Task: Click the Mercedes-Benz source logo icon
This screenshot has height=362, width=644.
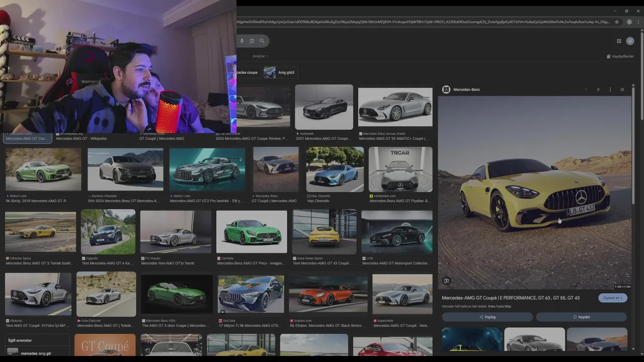Action: 446,89
